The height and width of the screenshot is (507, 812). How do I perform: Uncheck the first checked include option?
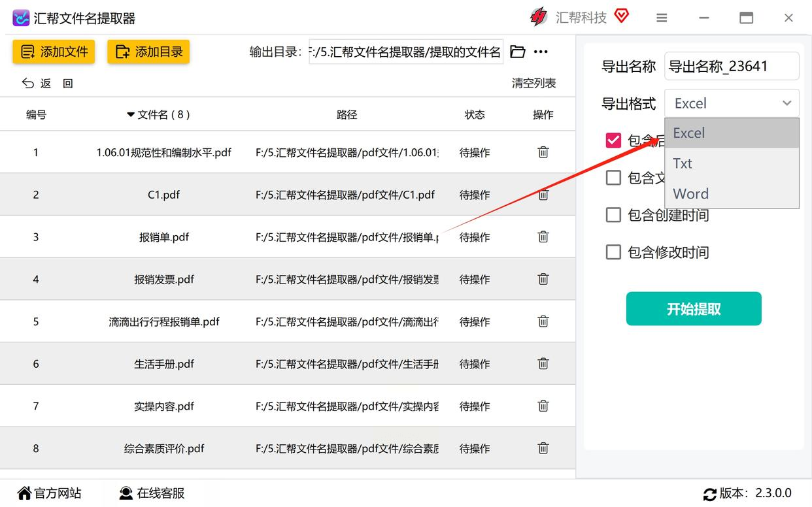(613, 140)
